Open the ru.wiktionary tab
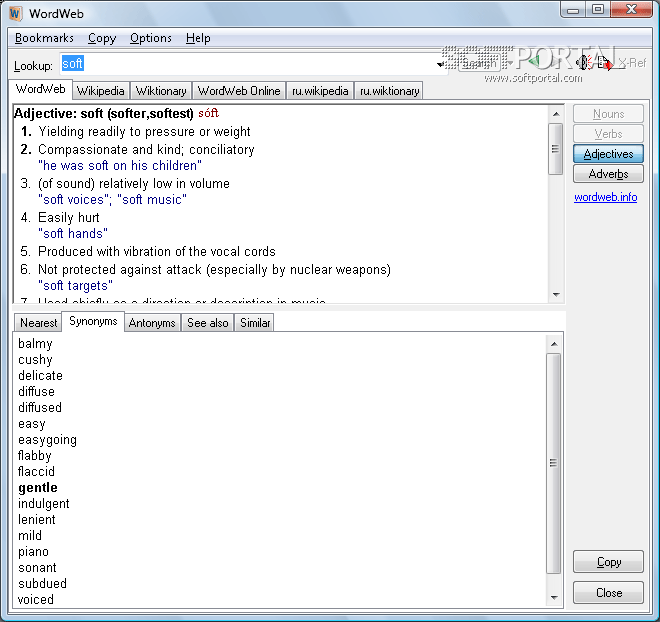 [389, 91]
